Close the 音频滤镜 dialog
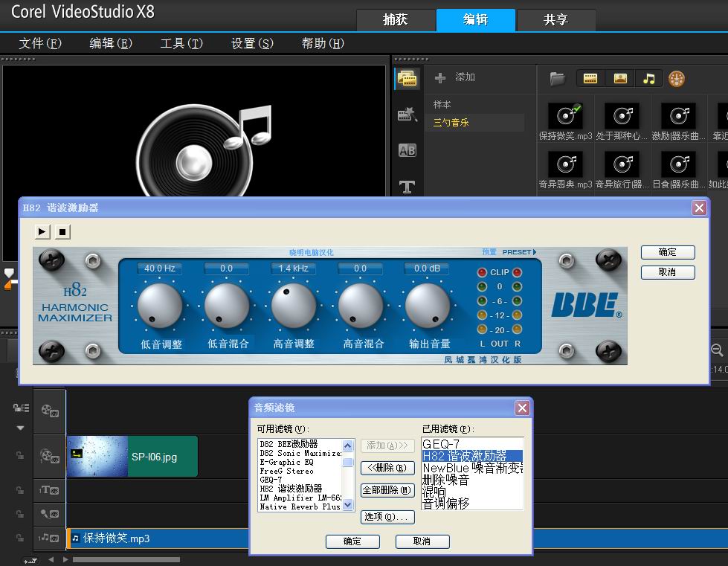The height and width of the screenshot is (566, 728). 522,408
